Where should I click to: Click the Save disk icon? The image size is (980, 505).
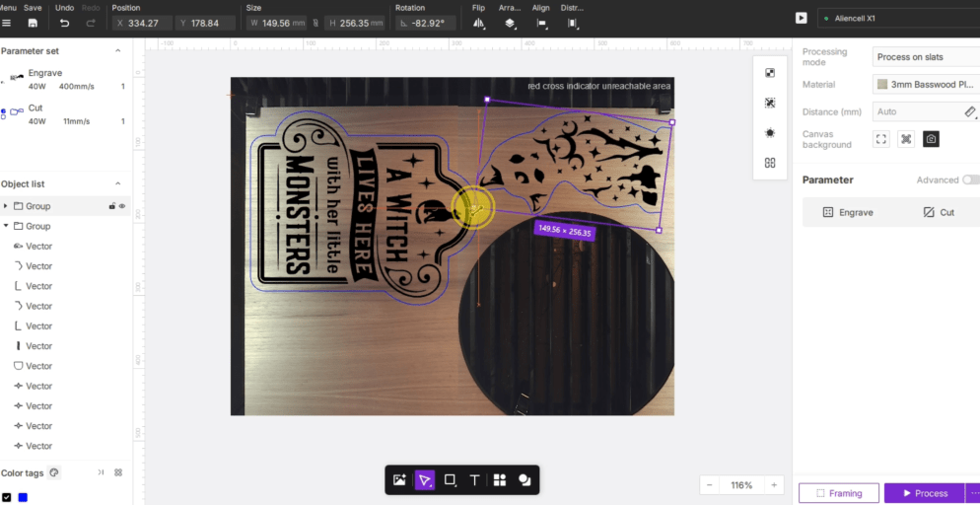coord(33,23)
